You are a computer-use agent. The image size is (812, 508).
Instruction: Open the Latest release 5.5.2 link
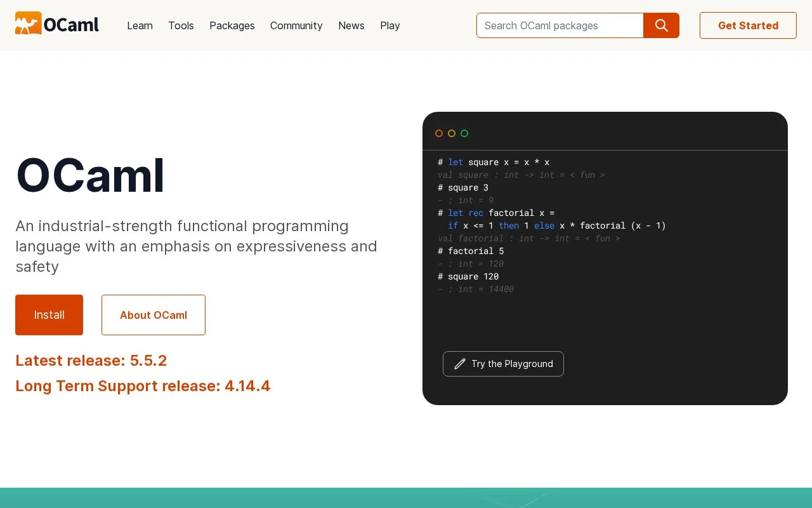pos(91,361)
